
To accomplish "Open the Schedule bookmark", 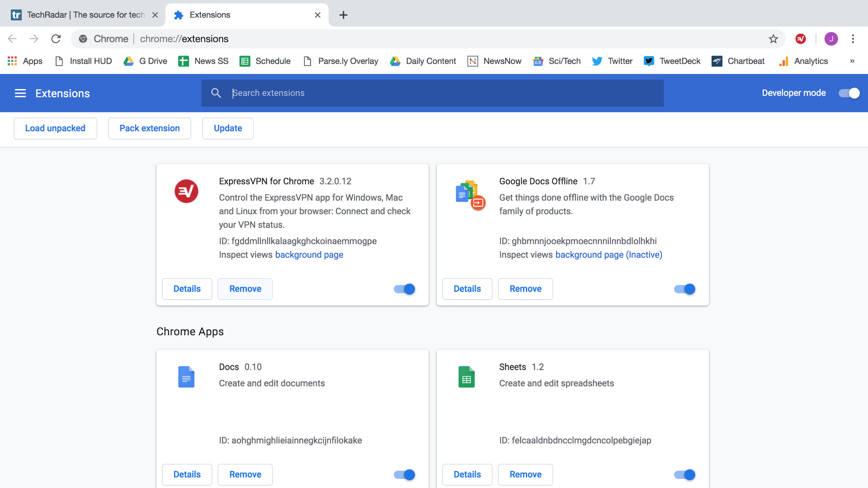I will tap(265, 61).
